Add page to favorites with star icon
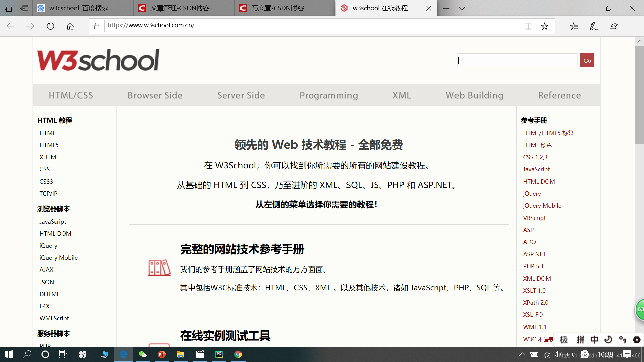Screen dimensions: 644x362 pos(545,26)
